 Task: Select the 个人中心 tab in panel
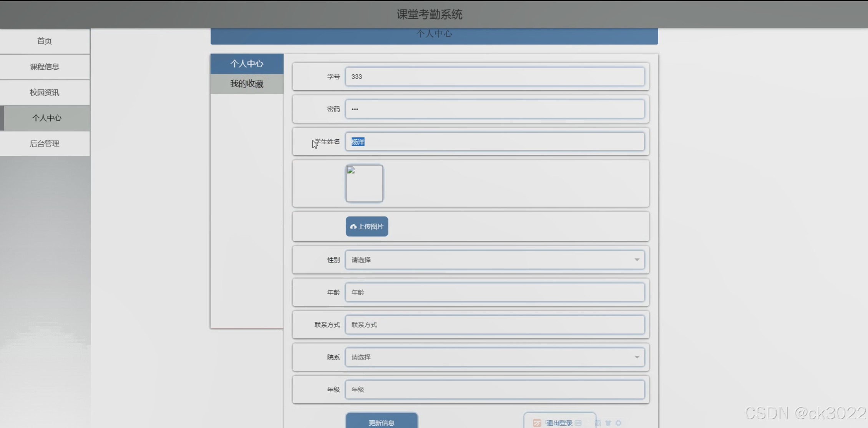click(x=247, y=64)
